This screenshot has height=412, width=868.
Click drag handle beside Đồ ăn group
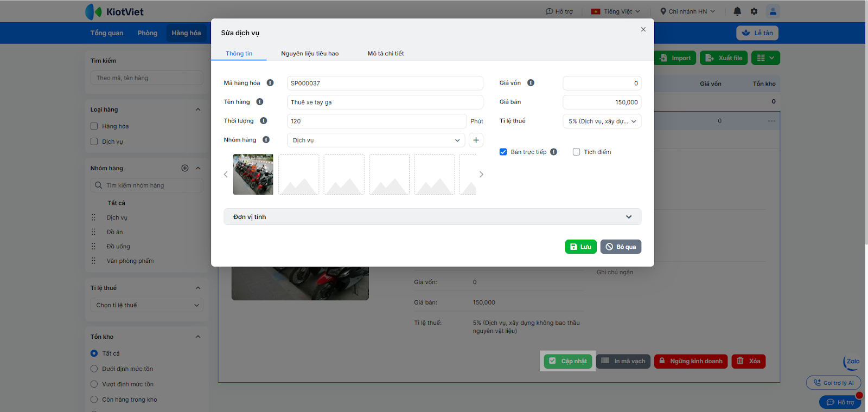pyautogui.click(x=94, y=232)
